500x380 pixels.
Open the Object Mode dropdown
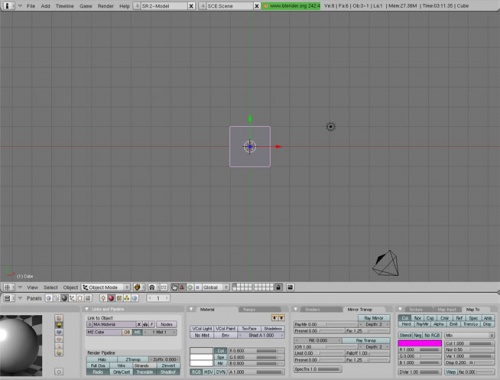106,287
